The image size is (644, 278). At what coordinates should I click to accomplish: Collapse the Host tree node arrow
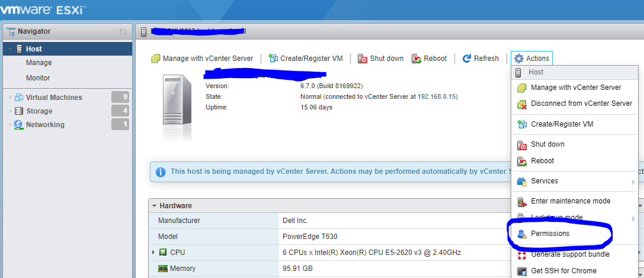(x=10, y=49)
